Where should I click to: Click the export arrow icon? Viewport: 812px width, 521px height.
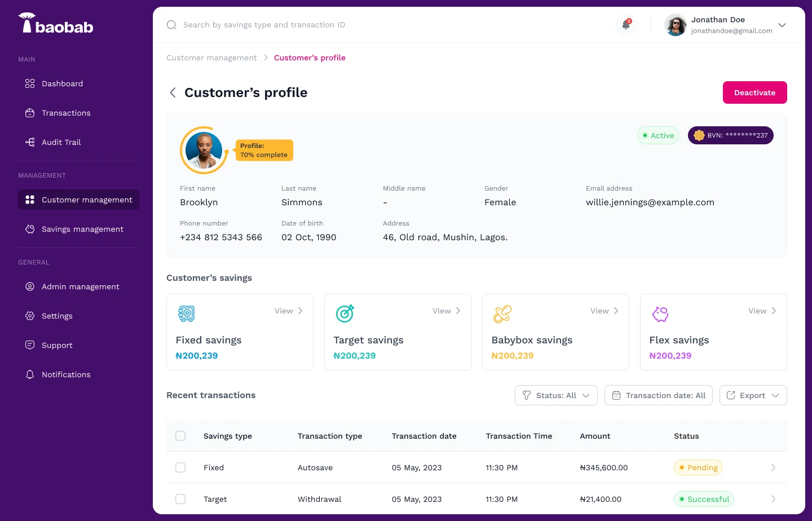731,395
